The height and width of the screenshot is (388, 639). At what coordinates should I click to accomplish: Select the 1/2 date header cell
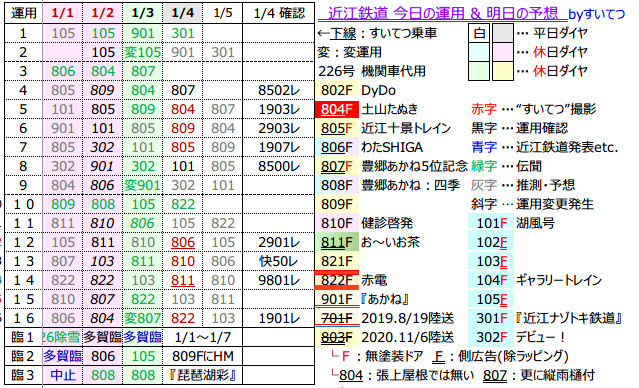coord(102,13)
